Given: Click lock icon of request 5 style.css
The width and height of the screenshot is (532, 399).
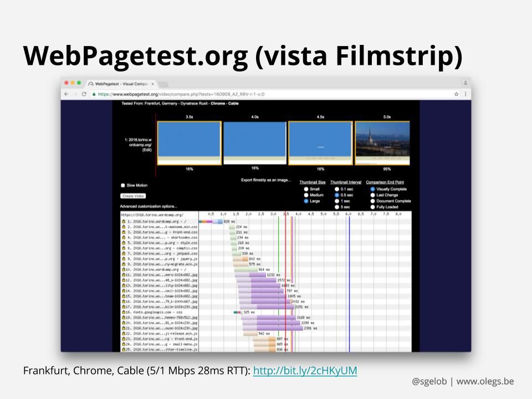Looking at the screenshot, I should 124,243.
